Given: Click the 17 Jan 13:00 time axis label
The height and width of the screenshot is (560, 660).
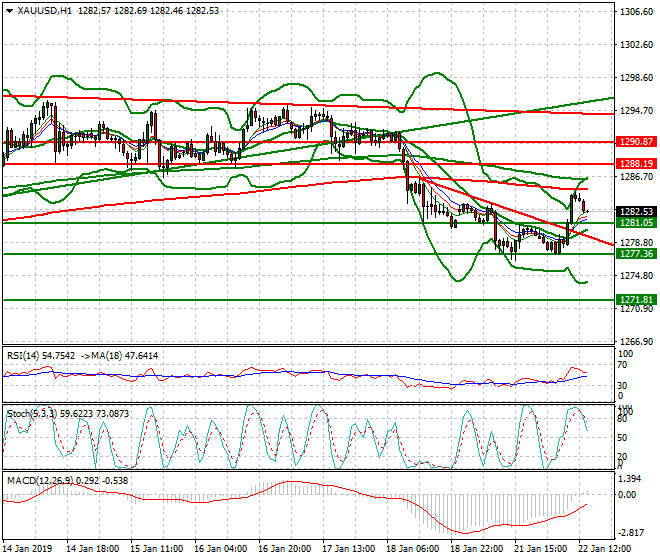Looking at the screenshot, I should point(349,549).
